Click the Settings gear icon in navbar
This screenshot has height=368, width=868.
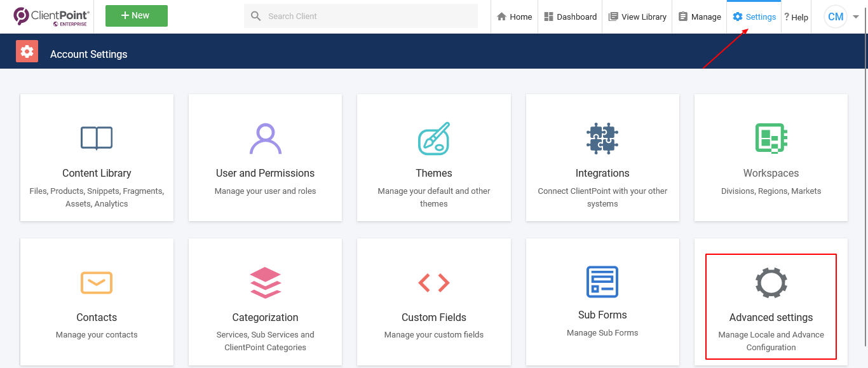point(738,17)
